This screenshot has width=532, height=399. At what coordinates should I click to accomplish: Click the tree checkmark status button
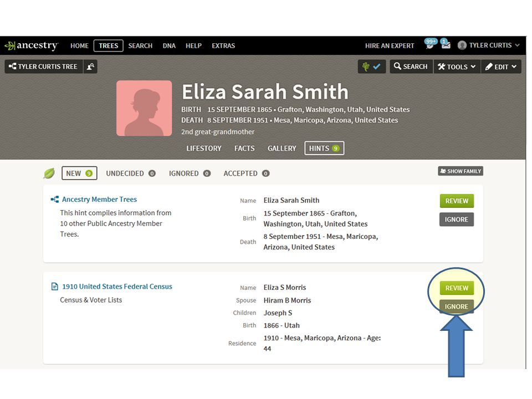click(371, 66)
